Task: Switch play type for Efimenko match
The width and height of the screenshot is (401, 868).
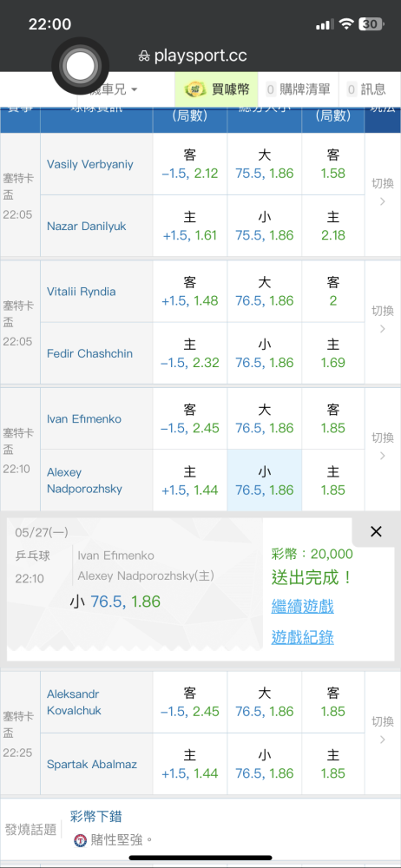Action: [x=383, y=447]
